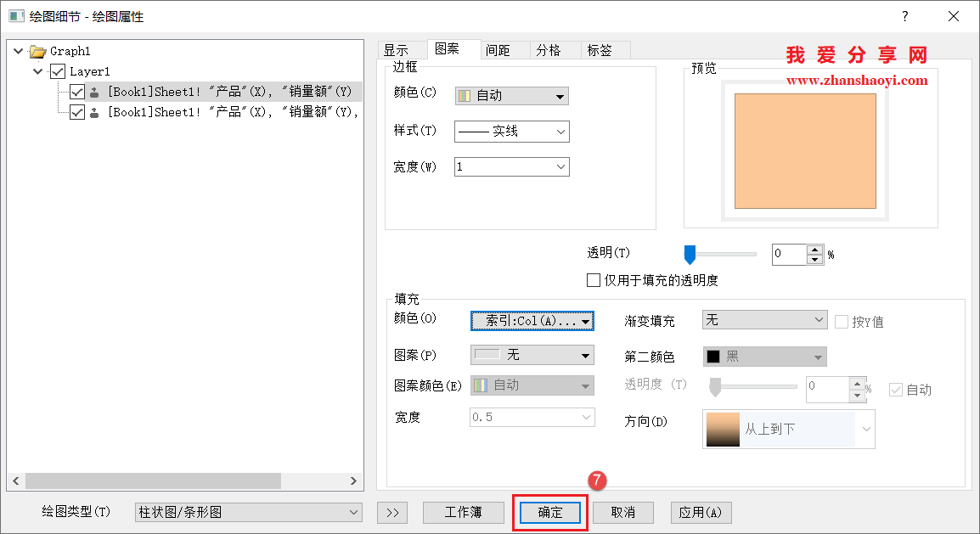Click the 工作簿 button
980x534 pixels.
coord(463,512)
